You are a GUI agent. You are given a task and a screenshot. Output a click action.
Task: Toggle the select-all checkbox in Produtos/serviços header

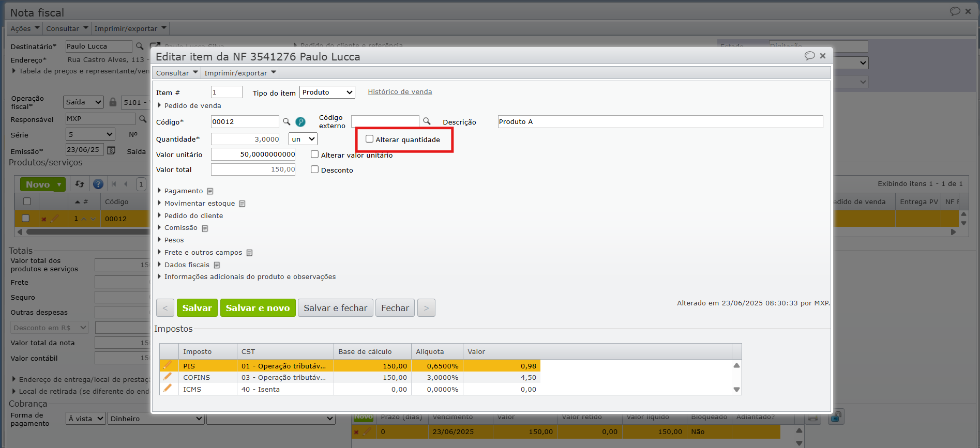tap(27, 202)
